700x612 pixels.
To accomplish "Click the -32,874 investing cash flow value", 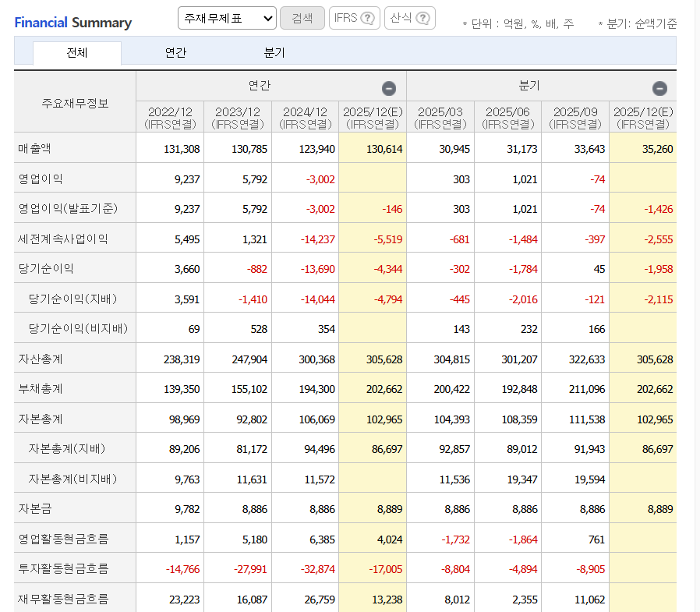I will click(317, 570).
